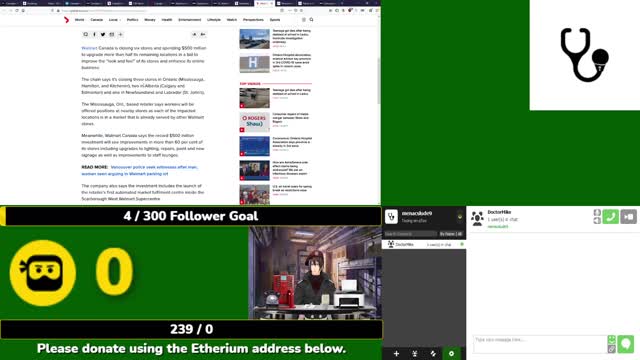Toggle the green settings gear in the chat footer

pyautogui.click(x=451, y=353)
